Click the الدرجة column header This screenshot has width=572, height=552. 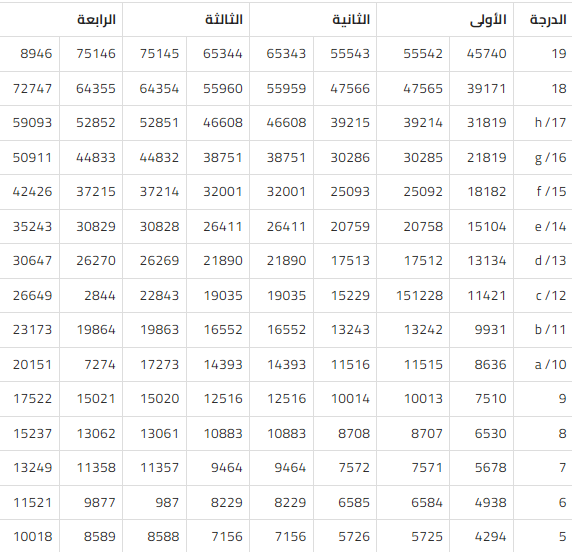548,19
